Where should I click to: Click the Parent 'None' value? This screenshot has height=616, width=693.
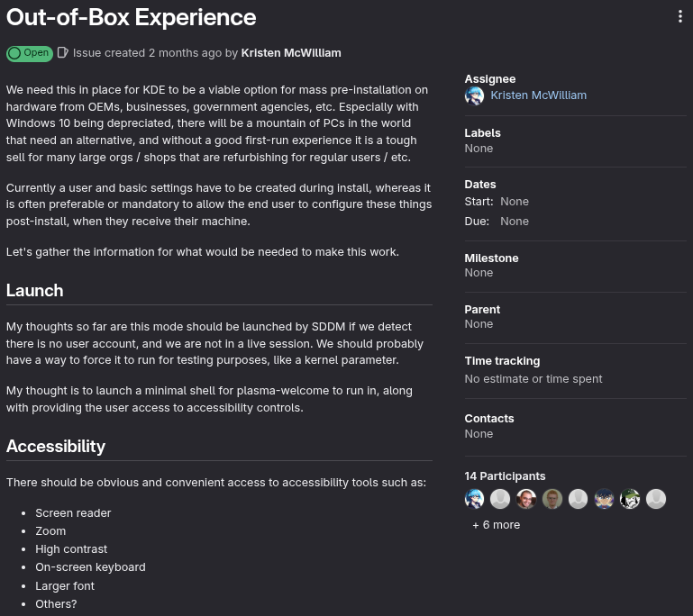[479, 323]
